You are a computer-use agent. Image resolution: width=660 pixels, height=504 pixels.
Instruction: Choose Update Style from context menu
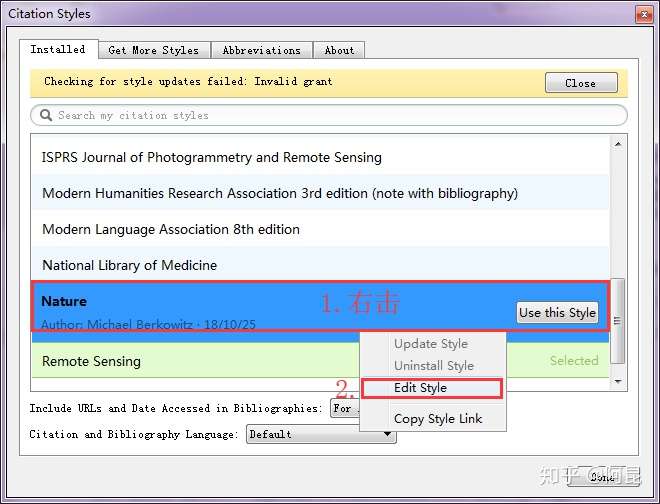tap(431, 344)
